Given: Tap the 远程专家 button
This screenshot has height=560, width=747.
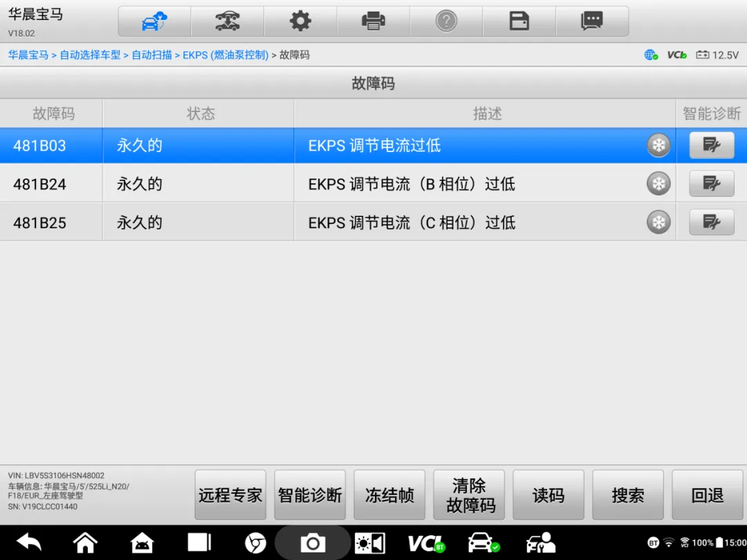Looking at the screenshot, I should click(x=230, y=495).
